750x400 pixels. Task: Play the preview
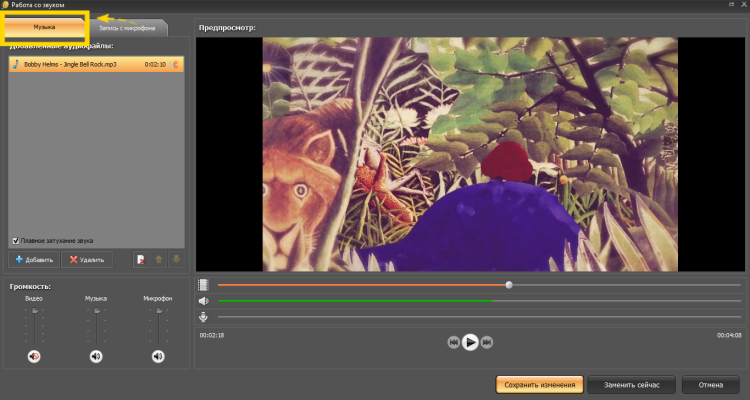pyautogui.click(x=470, y=342)
